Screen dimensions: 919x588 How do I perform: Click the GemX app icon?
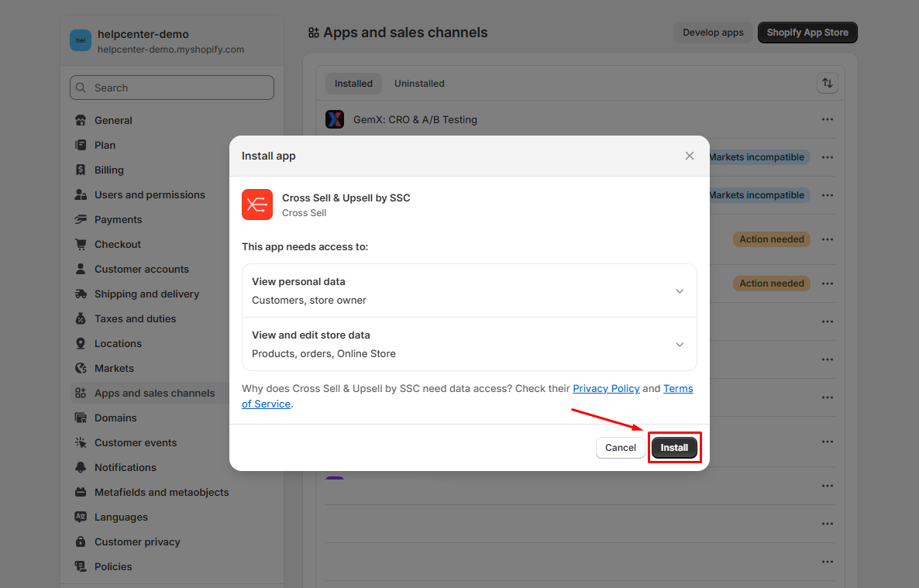tap(335, 119)
